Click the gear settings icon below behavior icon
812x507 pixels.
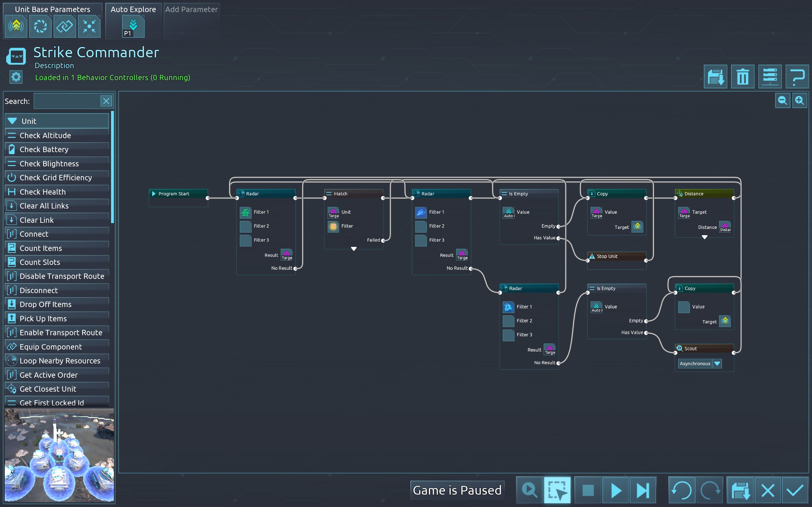[x=16, y=77]
